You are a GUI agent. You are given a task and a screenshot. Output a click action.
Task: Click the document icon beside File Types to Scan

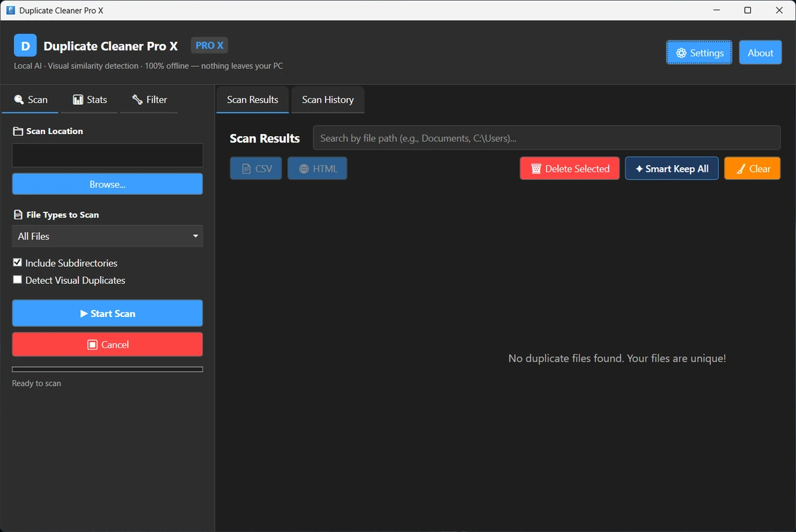click(18, 215)
